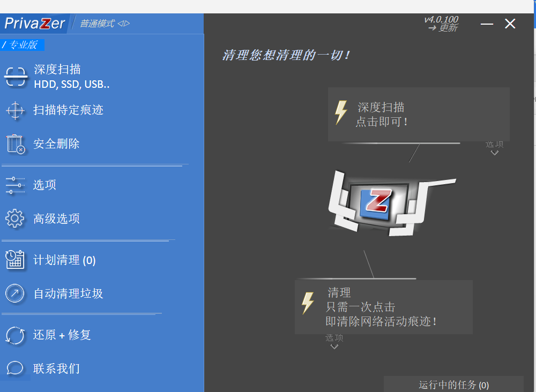Click the 专业版 edition label
The width and height of the screenshot is (536, 392).
(22, 45)
